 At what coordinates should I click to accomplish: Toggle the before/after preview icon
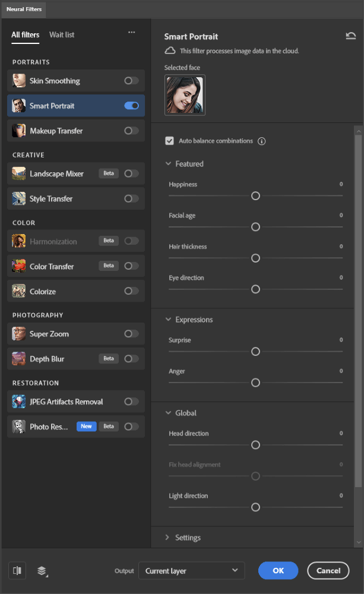(x=17, y=571)
